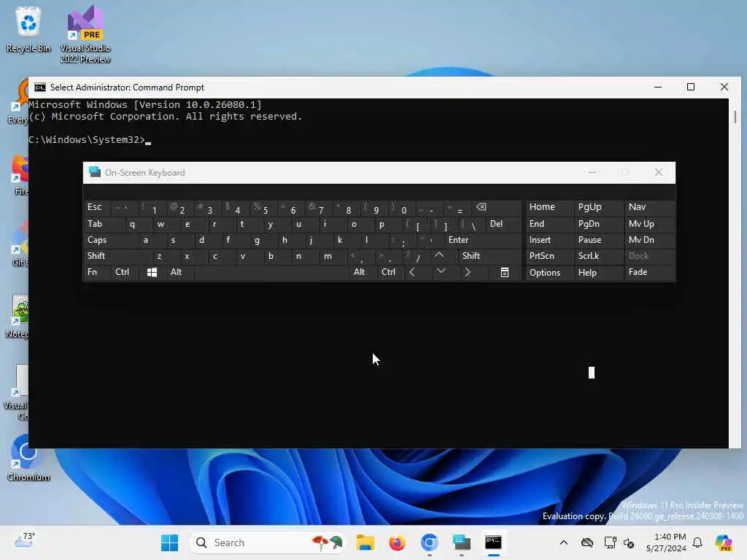Toggle the left Alt key on On-Screen Keyboard
This screenshot has width=747, height=560.
179,273
